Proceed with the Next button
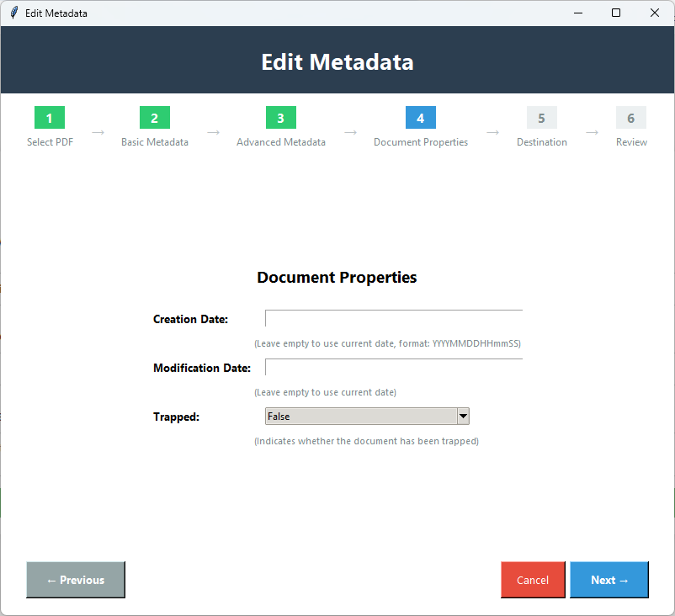Image resolution: width=675 pixels, height=616 pixels. [x=609, y=580]
